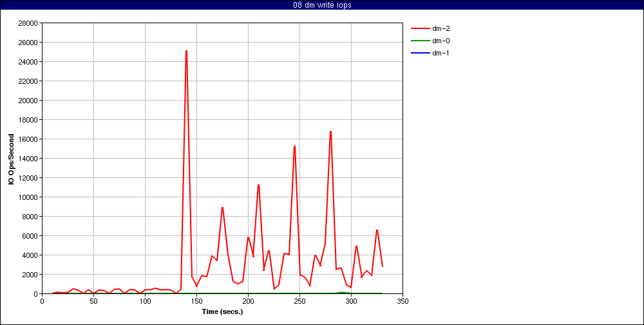Screen dimensions: 644x325
Task: Click the "Time (secs.)" x-axis title
Action: 223,311
